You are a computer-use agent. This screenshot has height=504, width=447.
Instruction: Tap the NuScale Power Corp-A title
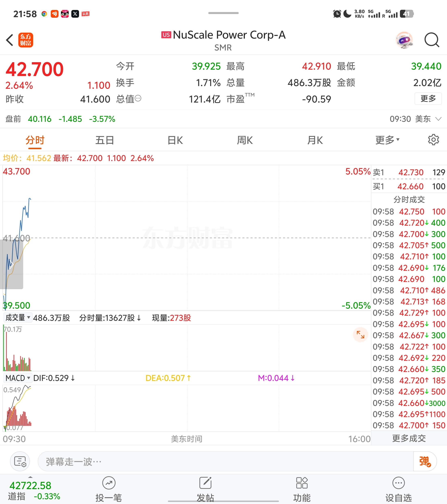tap(229, 35)
